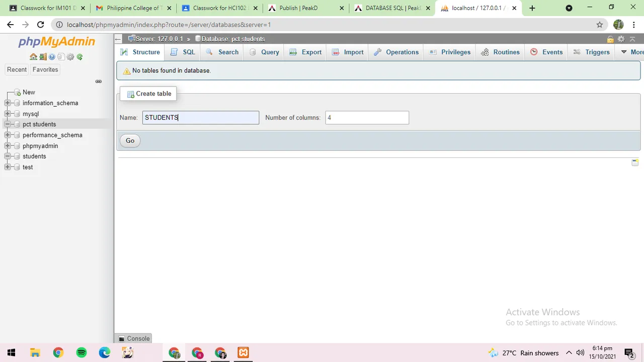Collapse the students database node
Image resolution: width=644 pixels, height=362 pixels.
pyautogui.click(x=8, y=156)
